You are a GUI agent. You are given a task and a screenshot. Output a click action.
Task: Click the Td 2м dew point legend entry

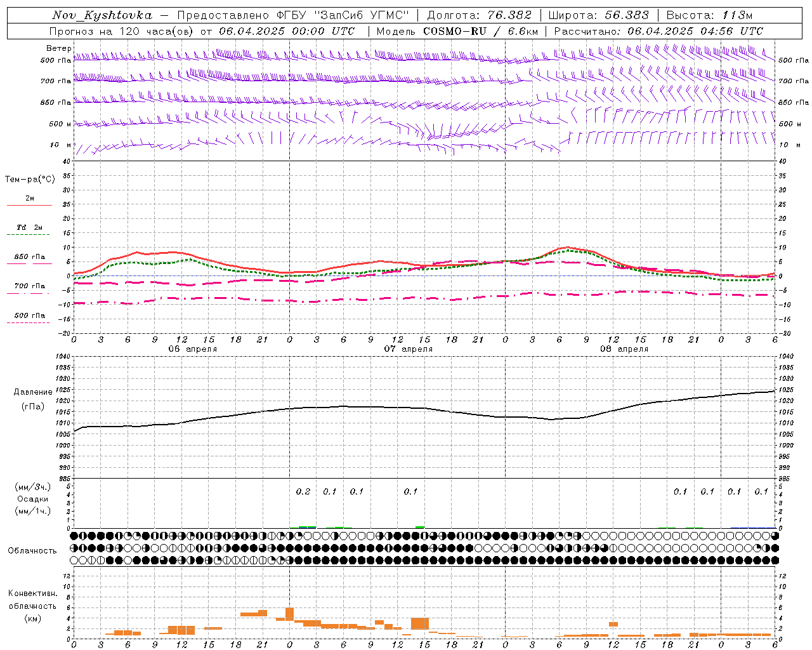(x=29, y=227)
